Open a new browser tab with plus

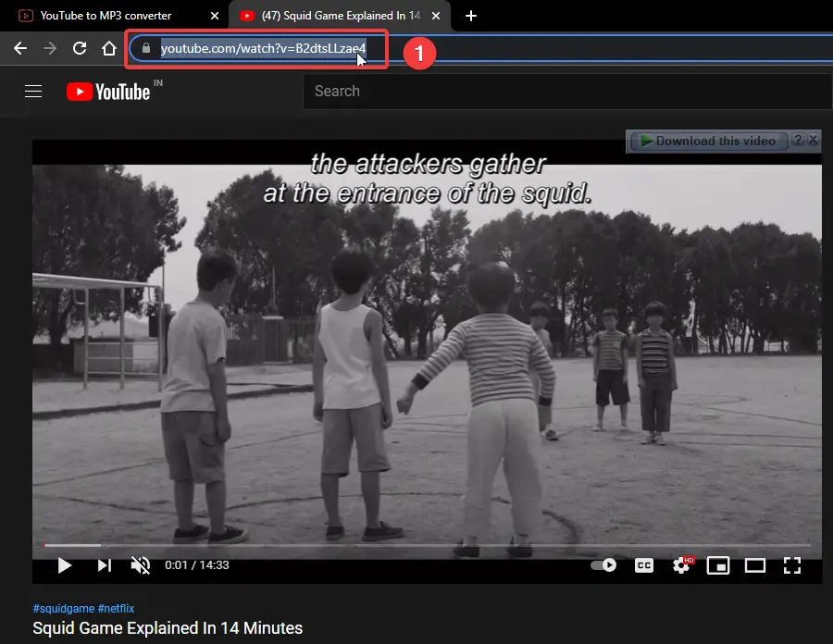point(471,16)
